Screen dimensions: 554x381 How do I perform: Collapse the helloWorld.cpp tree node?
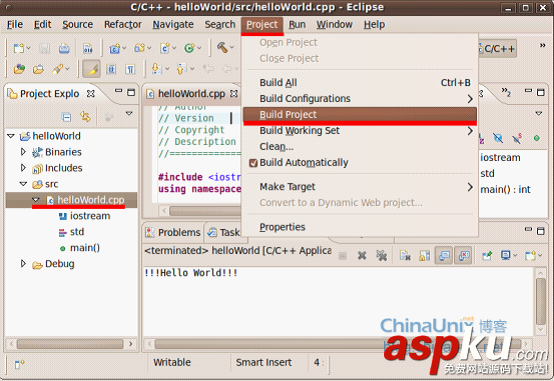point(36,200)
